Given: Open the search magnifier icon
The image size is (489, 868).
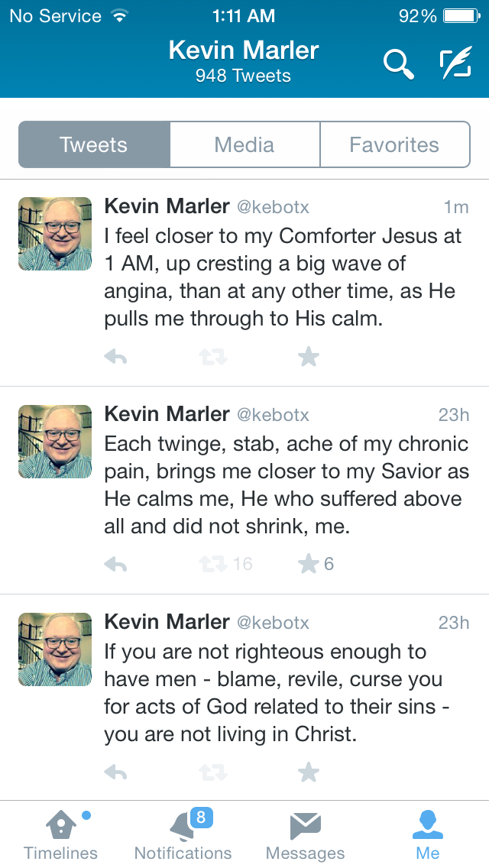Looking at the screenshot, I should pos(399,64).
